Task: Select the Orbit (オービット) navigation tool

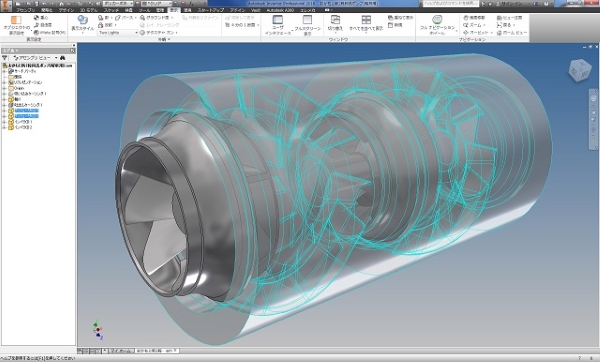Action: pyautogui.click(x=475, y=33)
